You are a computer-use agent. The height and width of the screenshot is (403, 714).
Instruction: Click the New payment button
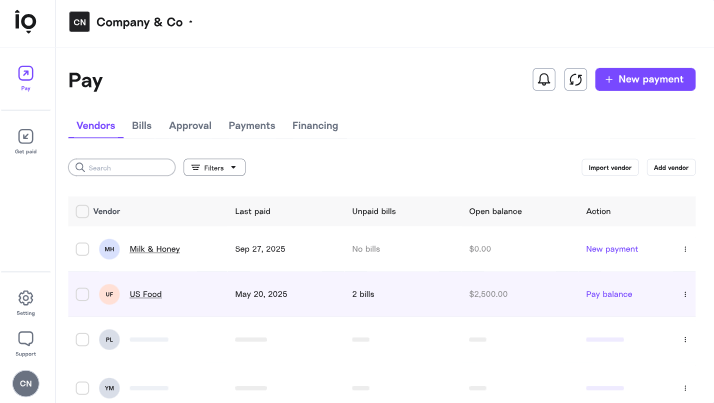click(645, 80)
